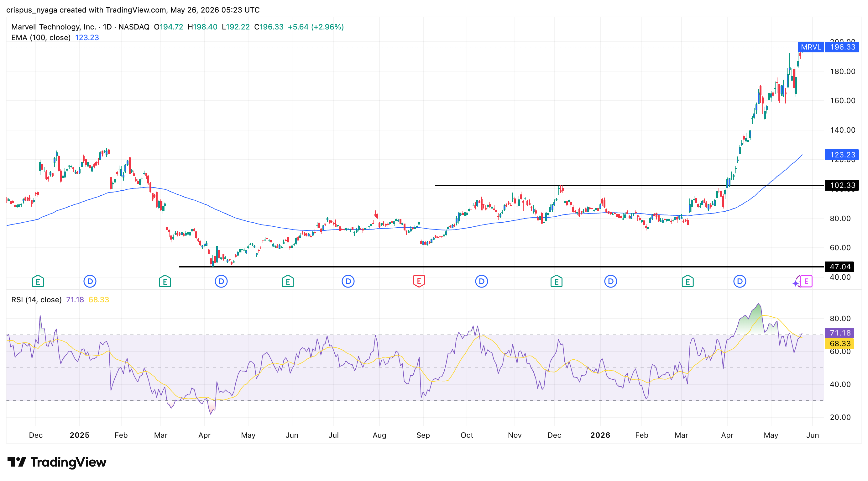Click the high value H198.40 in legend
This screenshot has width=868, height=481.
(202, 27)
